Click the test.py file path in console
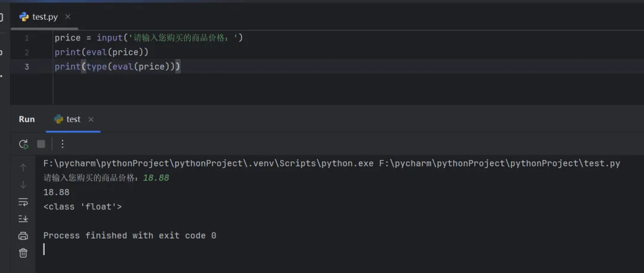The height and width of the screenshot is (273, 644). coord(499,163)
